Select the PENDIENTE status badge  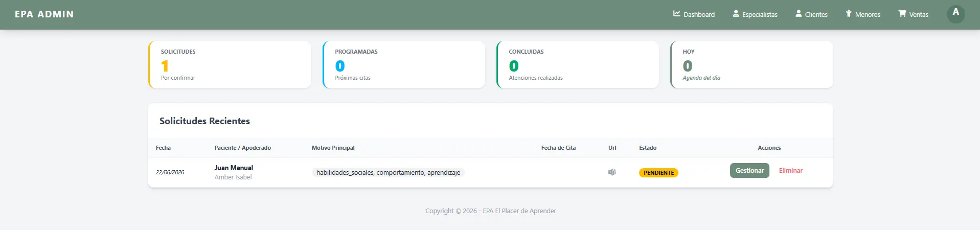tap(658, 173)
